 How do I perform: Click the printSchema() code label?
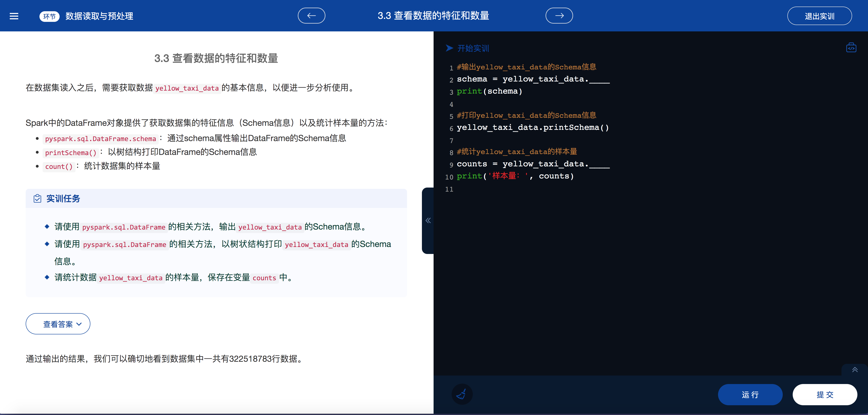(x=71, y=153)
